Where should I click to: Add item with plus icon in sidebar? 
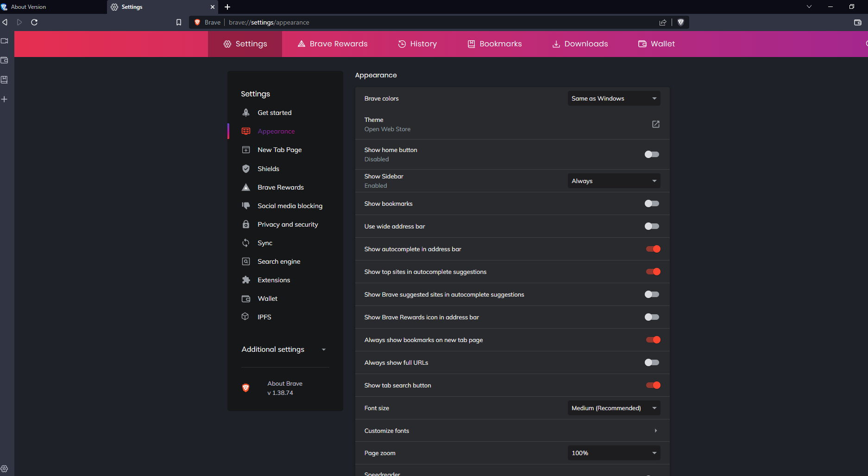[5, 99]
